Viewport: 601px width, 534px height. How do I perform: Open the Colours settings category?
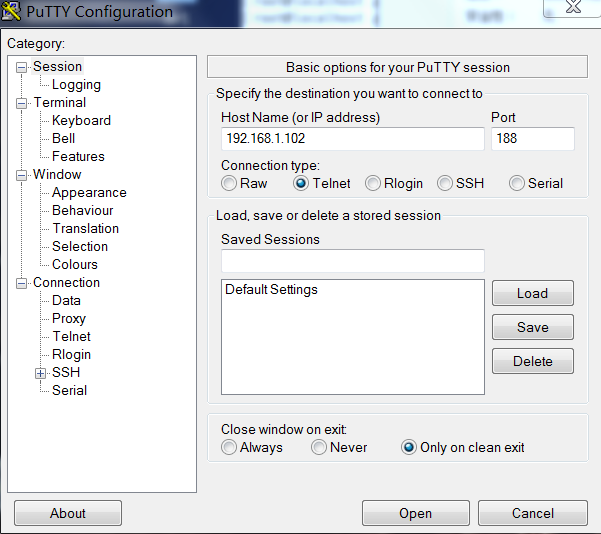[75, 265]
